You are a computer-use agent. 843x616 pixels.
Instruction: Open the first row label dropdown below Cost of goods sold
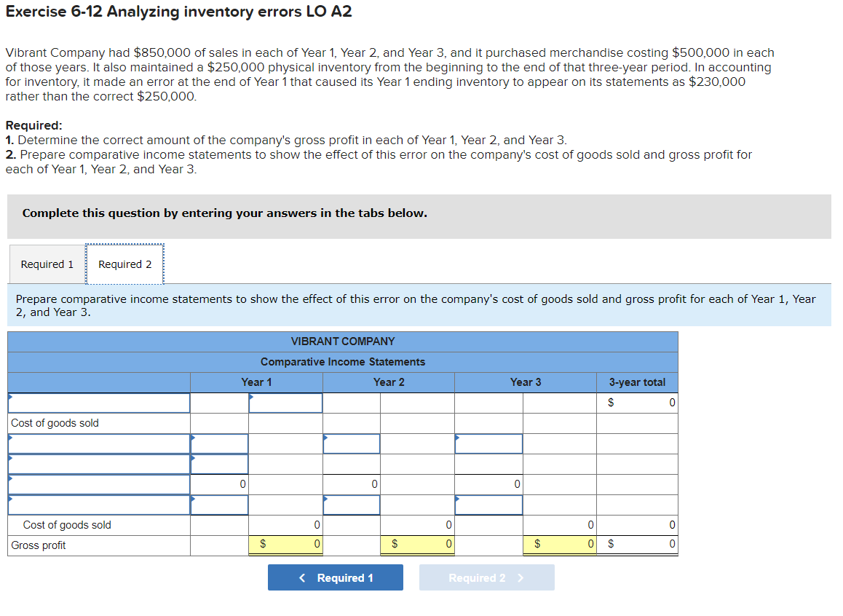coord(98,443)
